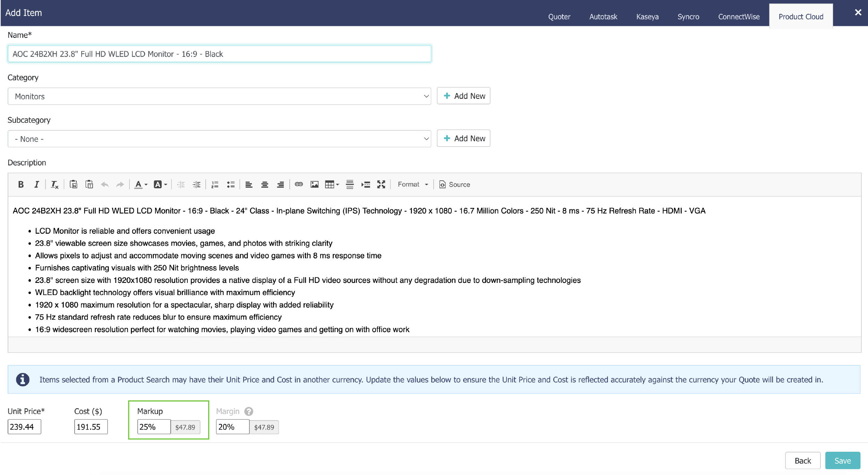
Task: Open the Kaseya tab
Action: tap(647, 17)
